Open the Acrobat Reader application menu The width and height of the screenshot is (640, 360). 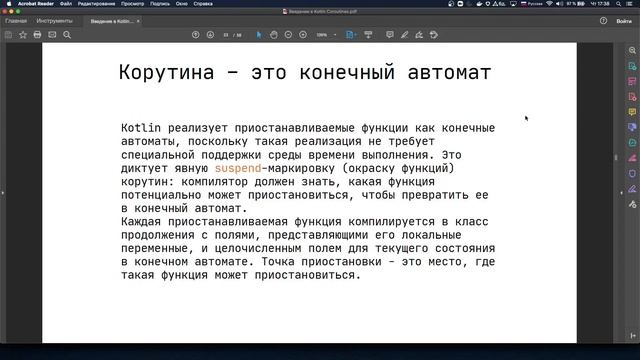point(36,4)
